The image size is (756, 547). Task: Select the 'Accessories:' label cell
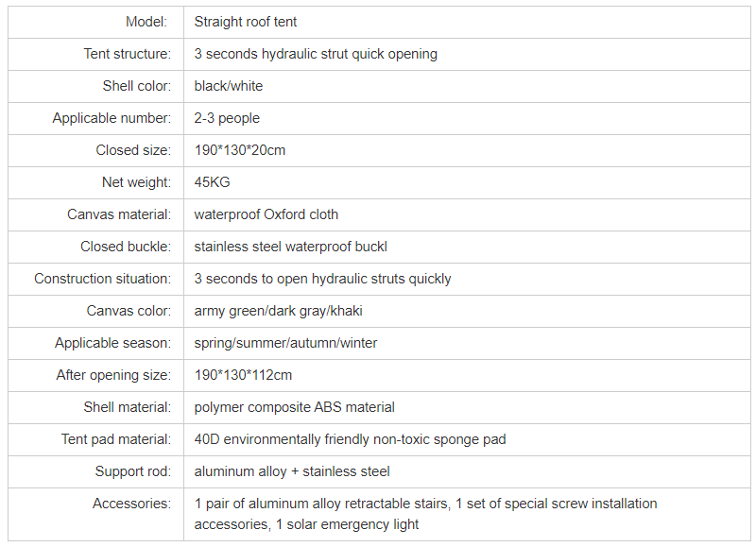tap(96, 514)
